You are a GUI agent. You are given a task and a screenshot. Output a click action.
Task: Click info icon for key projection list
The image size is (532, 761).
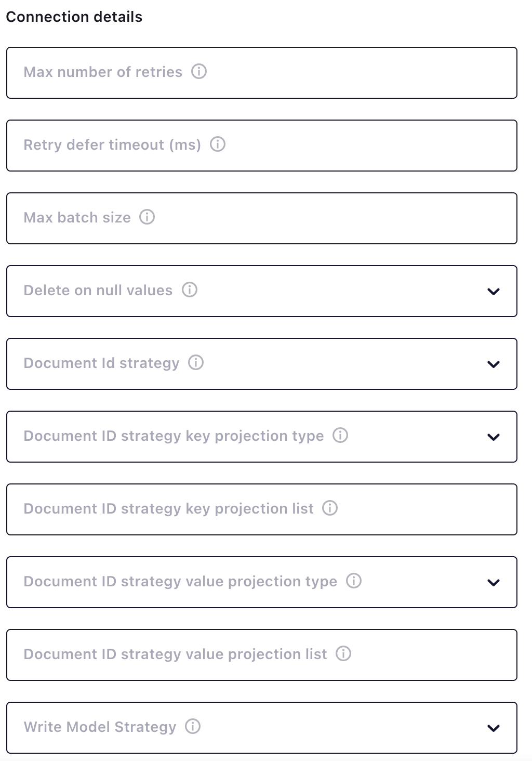(330, 508)
